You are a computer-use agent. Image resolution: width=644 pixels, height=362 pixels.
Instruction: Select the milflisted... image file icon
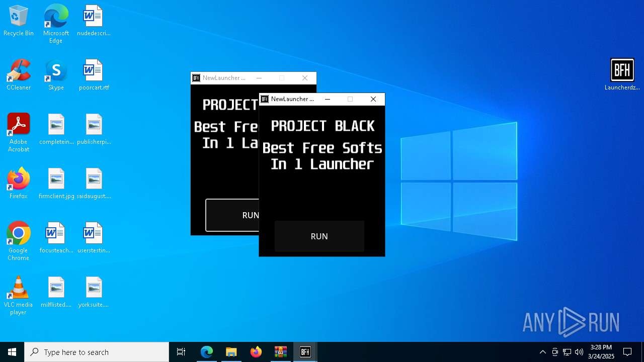click(56, 293)
